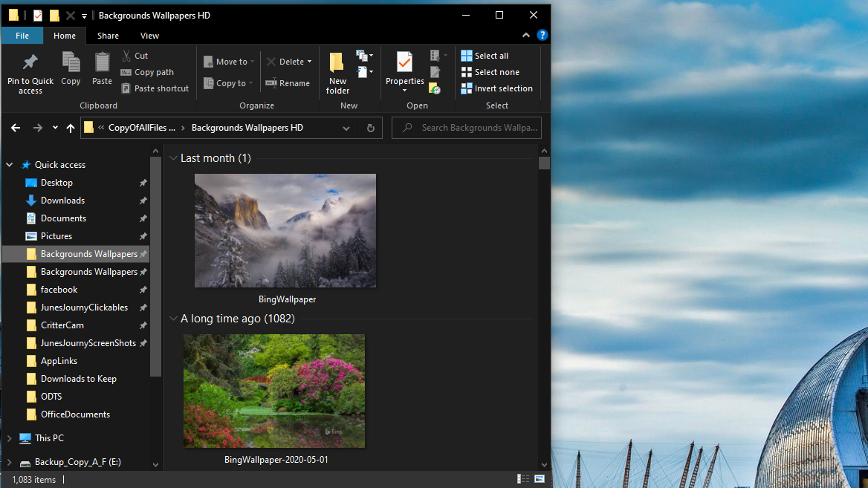Screen dimensions: 868x488
Task: Open New item dropdown
Action: point(364,55)
